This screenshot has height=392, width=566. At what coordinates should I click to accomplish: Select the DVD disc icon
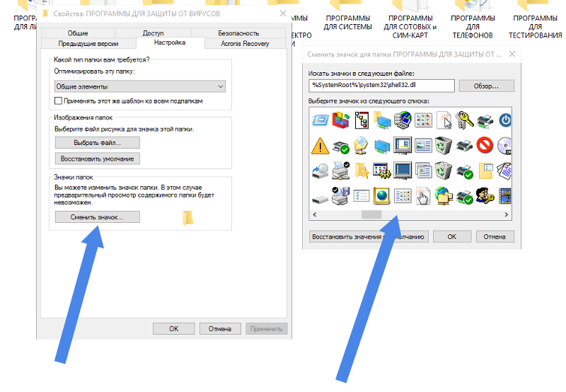504,146
